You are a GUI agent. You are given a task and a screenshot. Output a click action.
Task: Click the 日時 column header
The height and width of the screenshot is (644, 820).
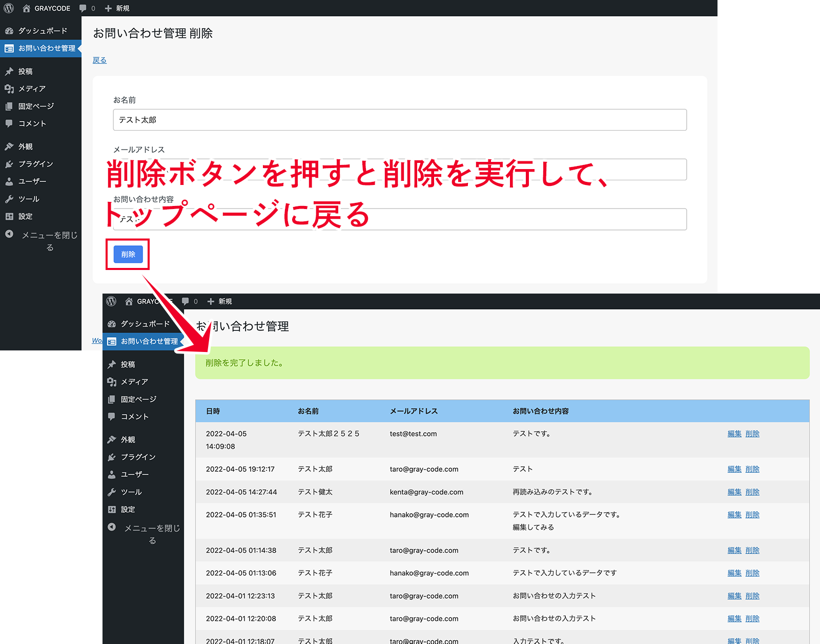213,411
